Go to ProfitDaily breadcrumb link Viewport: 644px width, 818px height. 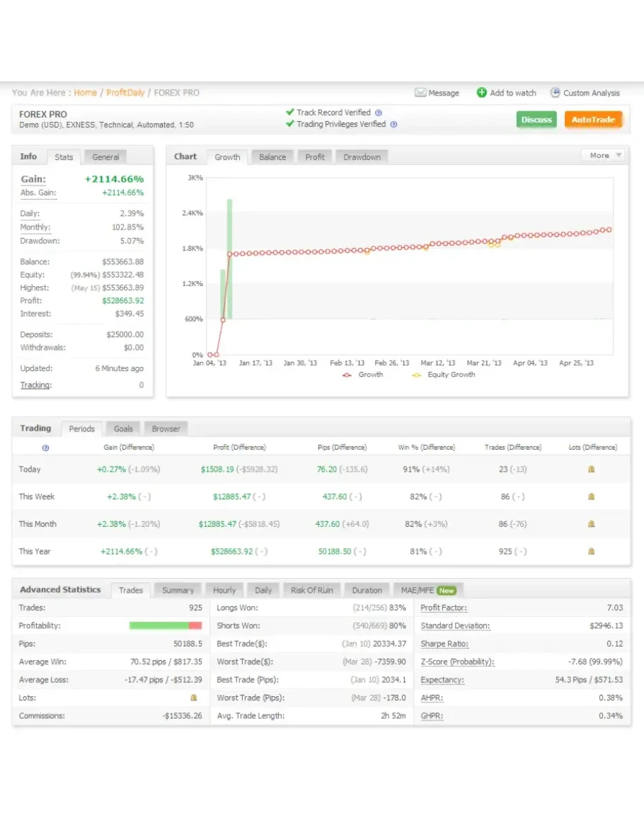125,93
